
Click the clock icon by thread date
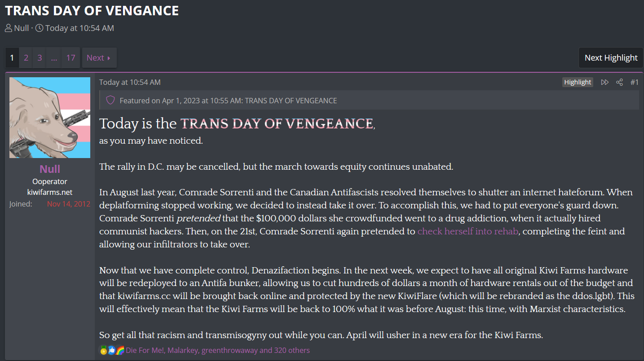(40, 28)
